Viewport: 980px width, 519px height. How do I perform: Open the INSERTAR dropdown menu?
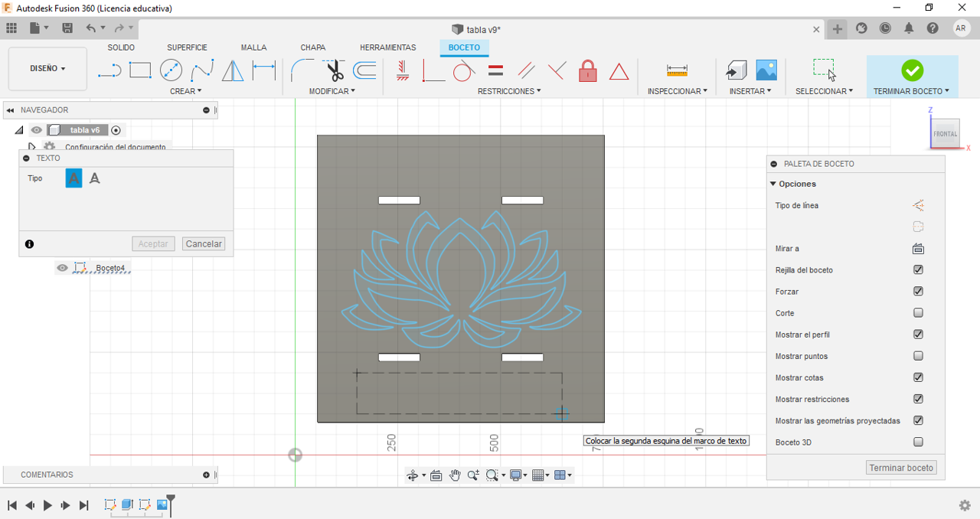click(x=750, y=91)
